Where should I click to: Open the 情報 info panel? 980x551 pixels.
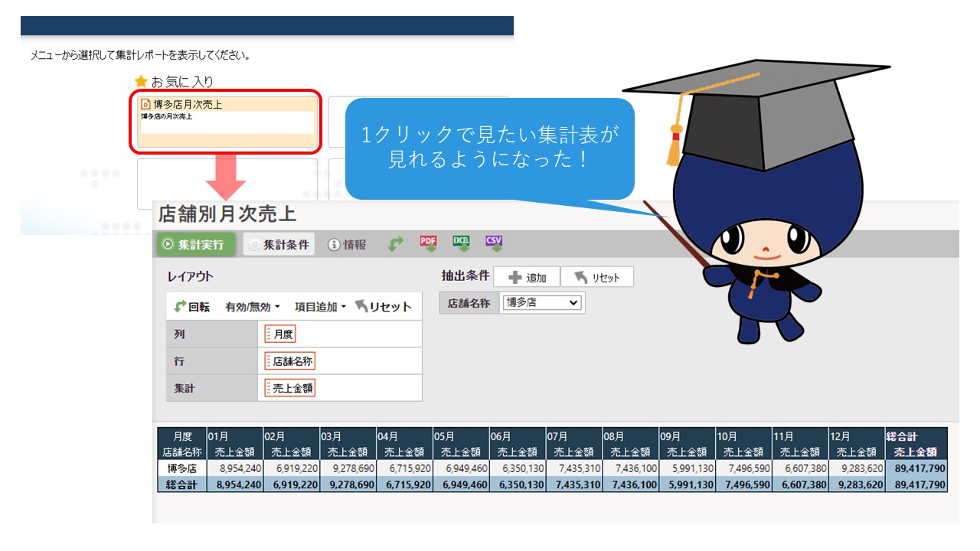[x=347, y=245]
